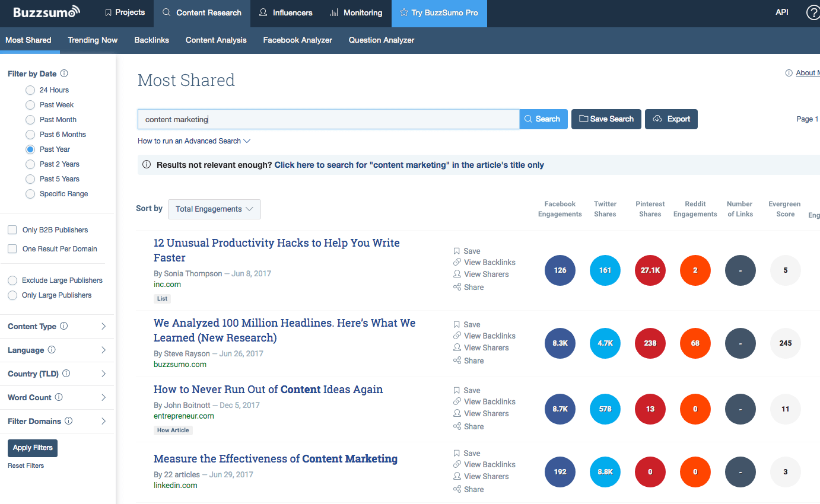Click the Export button
820x504 pixels.
[x=671, y=119]
